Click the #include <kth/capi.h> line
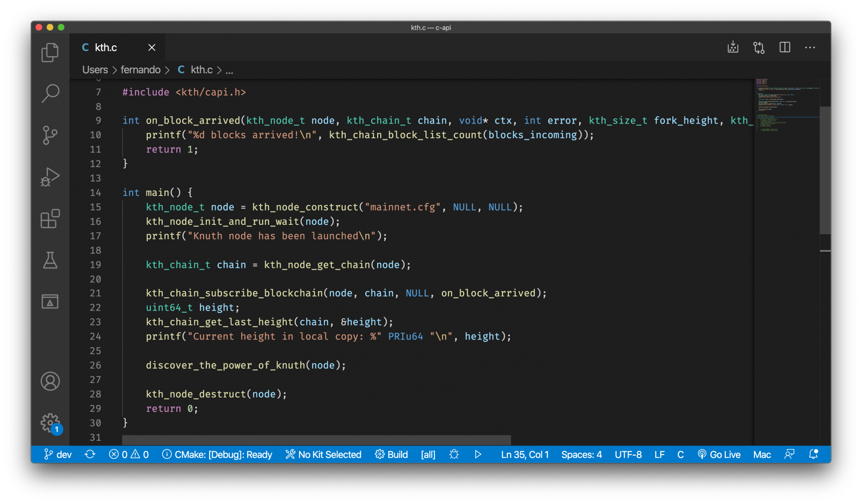The height and width of the screenshot is (504, 862). 184,92
